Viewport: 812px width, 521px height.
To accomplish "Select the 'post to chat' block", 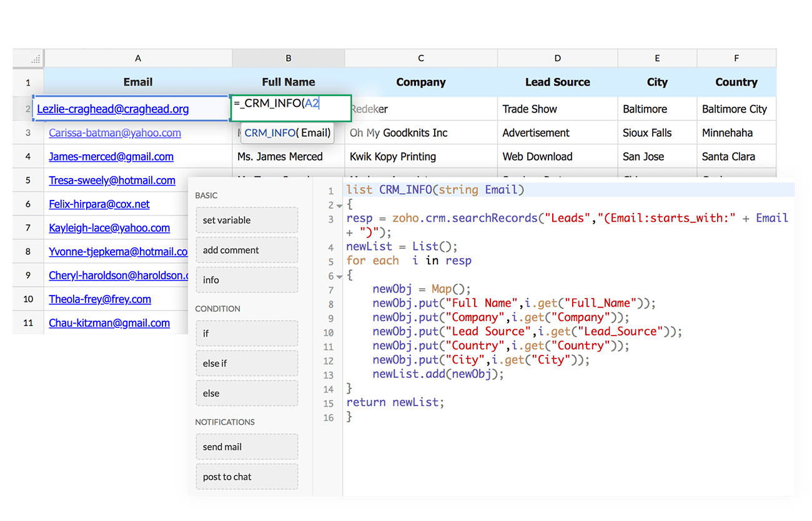I will click(247, 477).
